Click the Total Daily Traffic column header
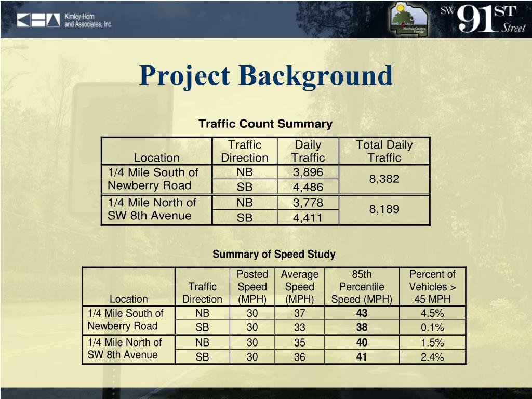The width and height of the screenshot is (532, 399). click(384, 151)
